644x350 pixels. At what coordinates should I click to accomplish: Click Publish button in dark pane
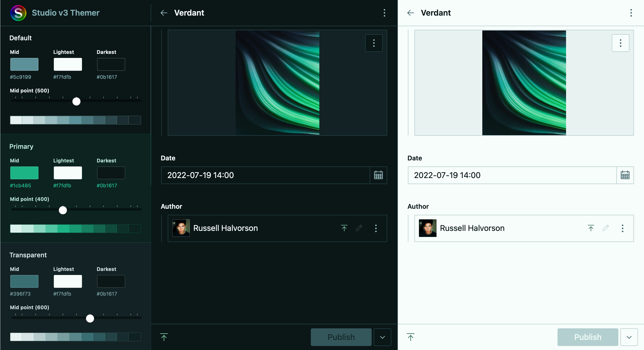point(341,337)
